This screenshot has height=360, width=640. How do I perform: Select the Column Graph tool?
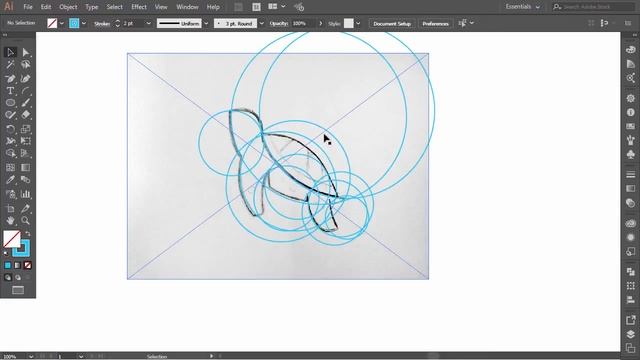[25, 194]
